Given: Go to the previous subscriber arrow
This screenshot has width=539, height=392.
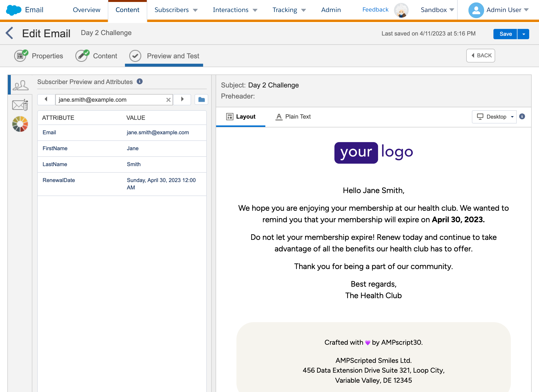Looking at the screenshot, I should click(x=46, y=99).
